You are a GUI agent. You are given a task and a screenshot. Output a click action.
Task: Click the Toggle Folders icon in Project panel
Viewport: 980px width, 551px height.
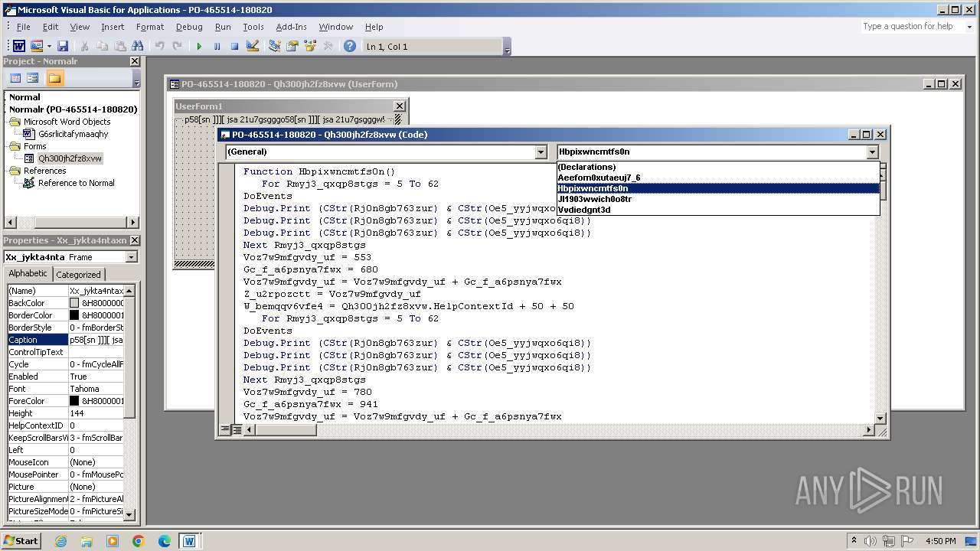tap(54, 78)
